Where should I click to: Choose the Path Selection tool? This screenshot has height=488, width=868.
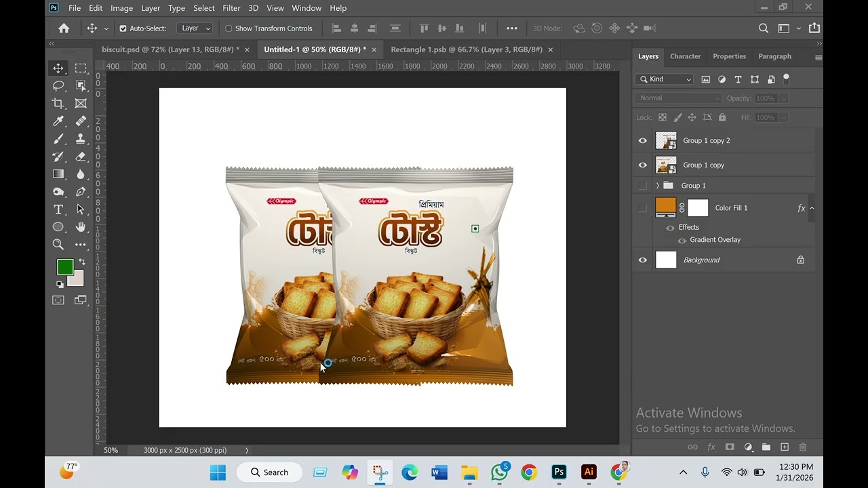[x=81, y=209]
